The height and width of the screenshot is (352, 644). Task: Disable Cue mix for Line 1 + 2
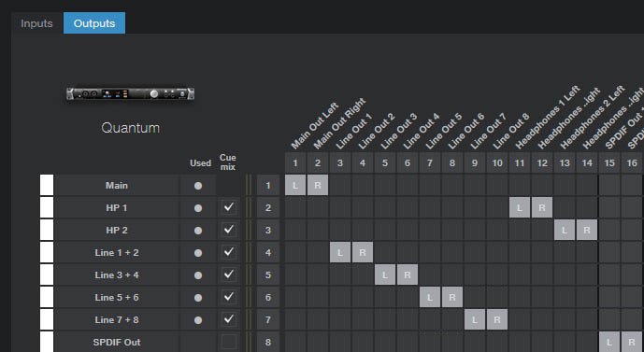pyautogui.click(x=229, y=252)
